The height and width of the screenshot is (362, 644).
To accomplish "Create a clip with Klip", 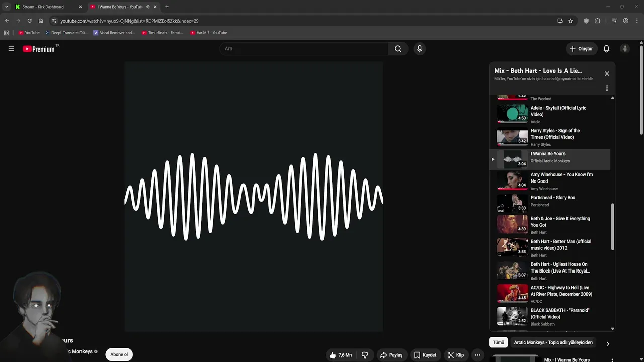I will tap(456, 355).
